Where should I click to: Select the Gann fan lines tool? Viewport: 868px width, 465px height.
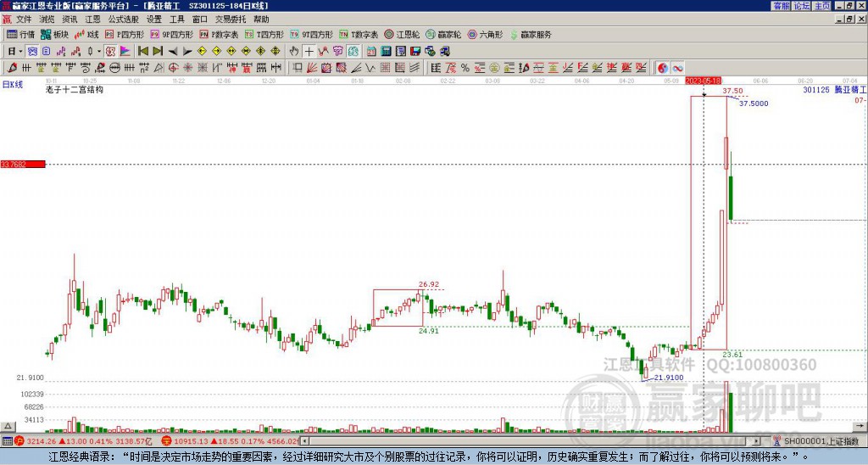(x=312, y=68)
